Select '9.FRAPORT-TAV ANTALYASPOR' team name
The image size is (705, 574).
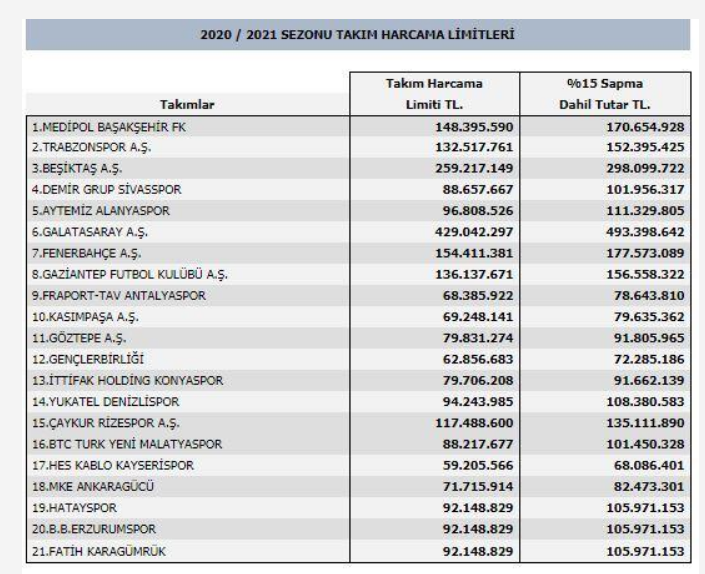click(119, 295)
